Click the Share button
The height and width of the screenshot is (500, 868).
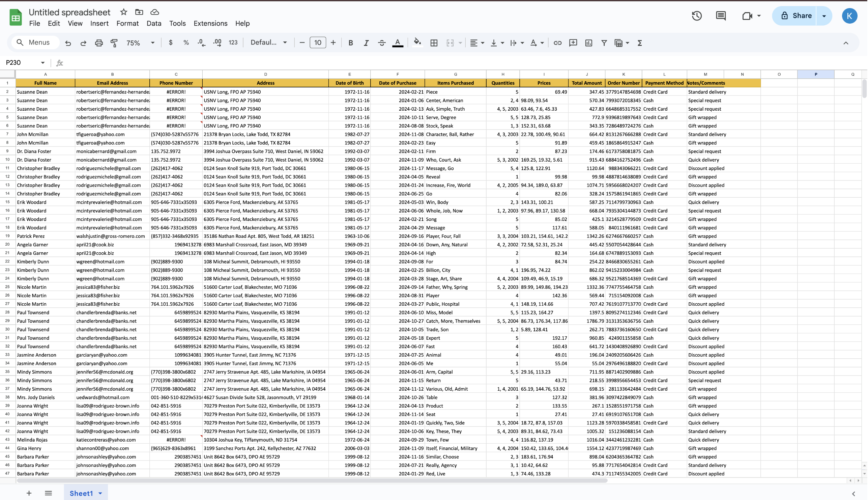795,16
